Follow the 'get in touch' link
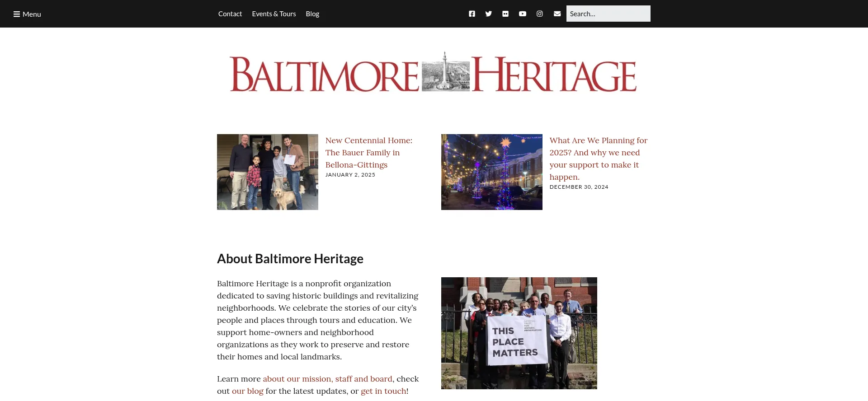The image size is (868, 401). (383, 391)
